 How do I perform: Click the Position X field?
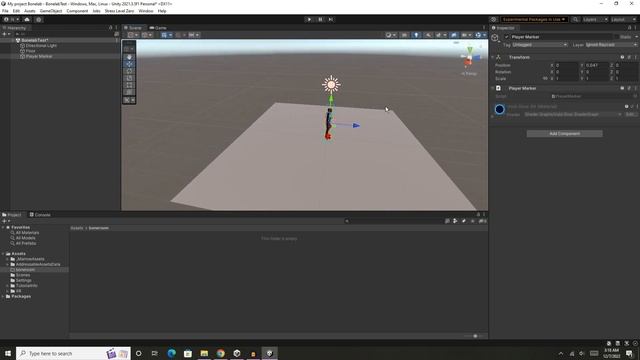(x=567, y=65)
